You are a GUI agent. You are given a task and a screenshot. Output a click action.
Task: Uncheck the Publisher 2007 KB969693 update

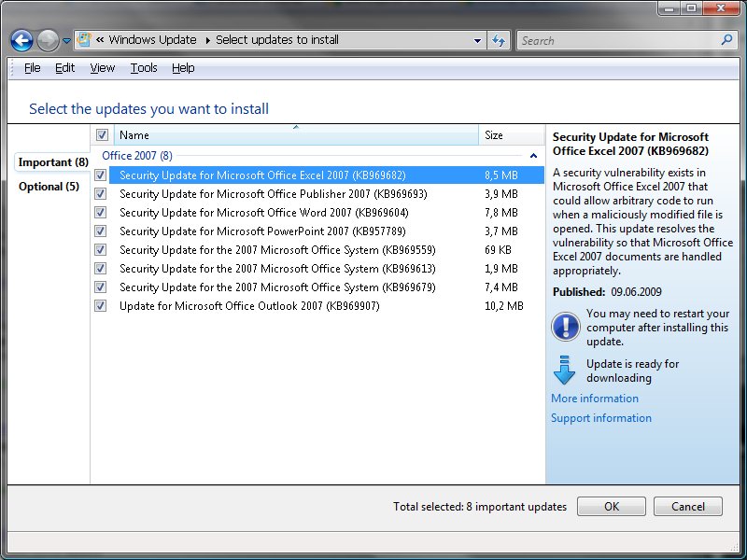click(x=100, y=194)
